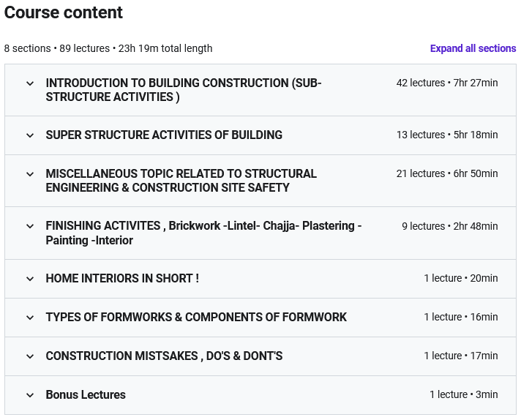Click chevron next to Miscellaneous Topic section
The height and width of the screenshot is (420, 521).
coord(30,174)
